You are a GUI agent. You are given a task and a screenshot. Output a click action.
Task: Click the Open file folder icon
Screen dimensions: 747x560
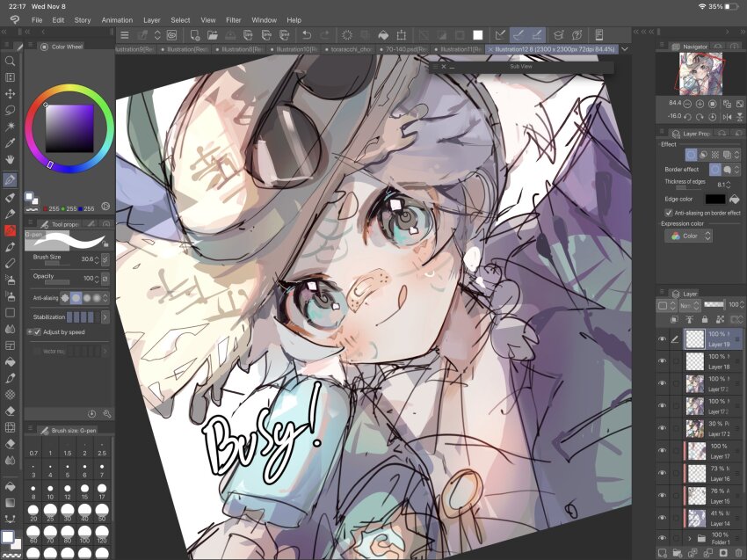click(x=212, y=35)
